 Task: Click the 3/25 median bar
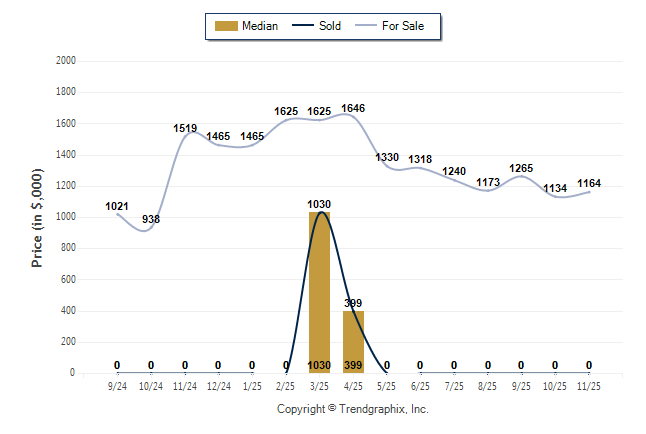[319, 292]
